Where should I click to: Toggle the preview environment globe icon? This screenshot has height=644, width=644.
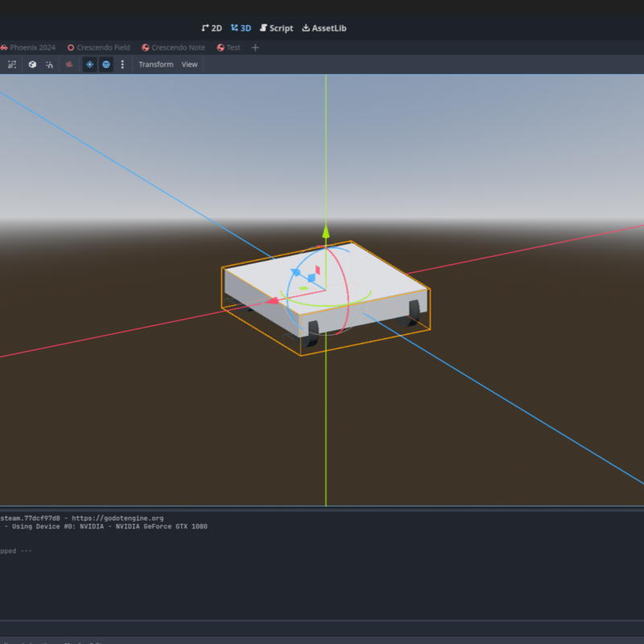click(106, 64)
